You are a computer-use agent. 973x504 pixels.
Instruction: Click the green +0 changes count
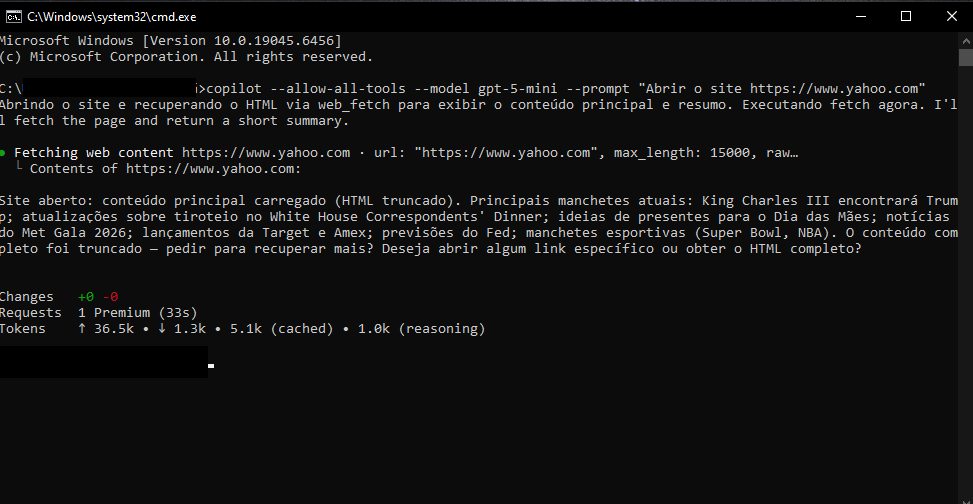coord(85,297)
